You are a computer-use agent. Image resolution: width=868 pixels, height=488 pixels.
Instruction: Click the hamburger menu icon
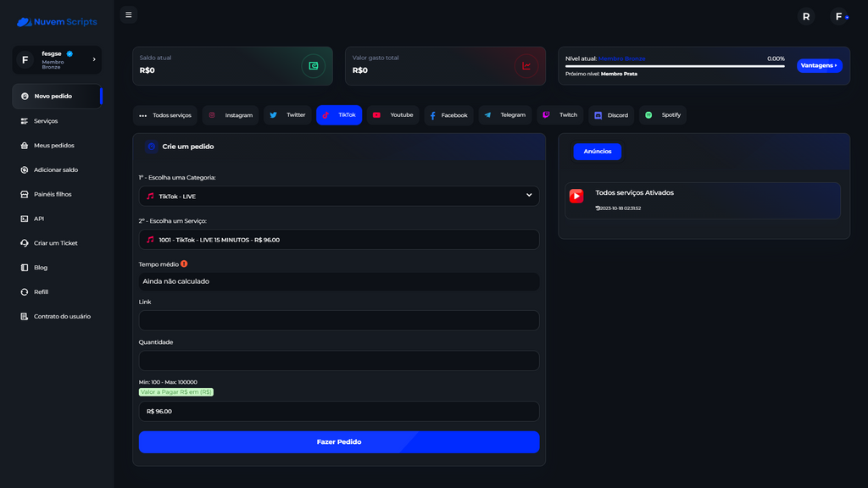pos(128,14)
